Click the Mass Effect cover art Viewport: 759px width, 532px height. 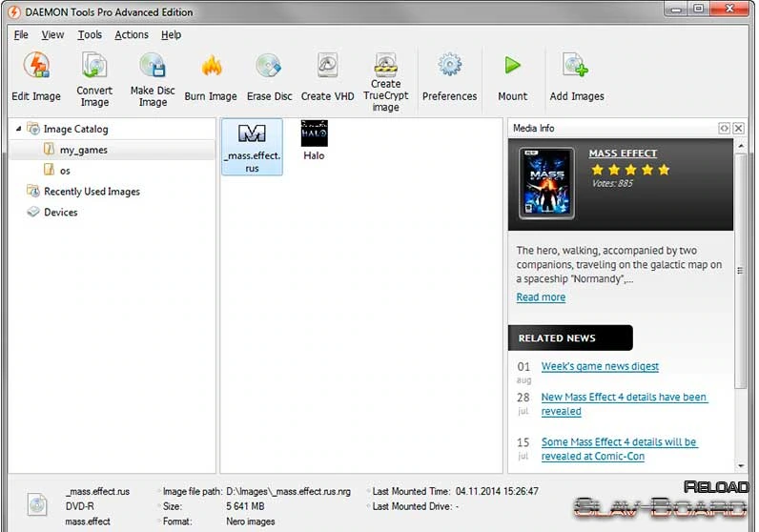[x=546, y=183]
